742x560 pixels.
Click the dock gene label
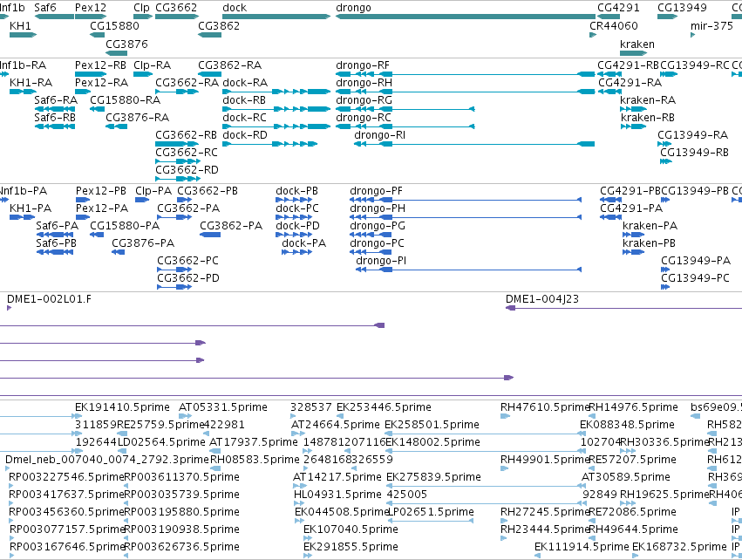tap(235, 8)
